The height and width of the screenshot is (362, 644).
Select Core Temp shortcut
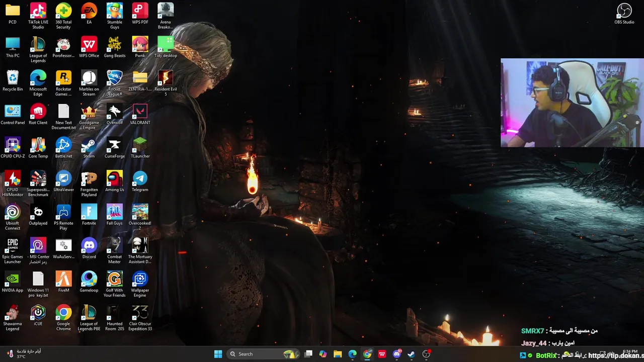pyautogui.click(x=38, y=148)
